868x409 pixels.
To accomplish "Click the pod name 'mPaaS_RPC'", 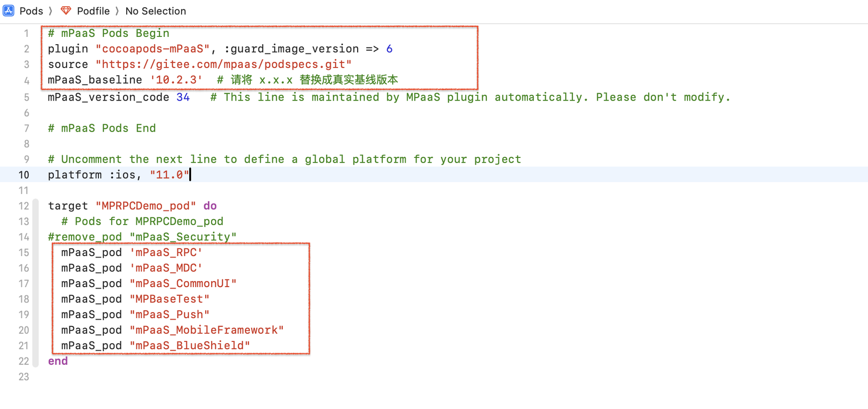I will [166, 253].
